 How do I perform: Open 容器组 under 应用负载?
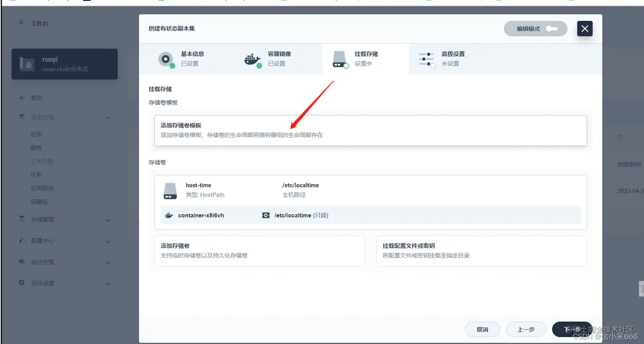[x=40, y=202]
